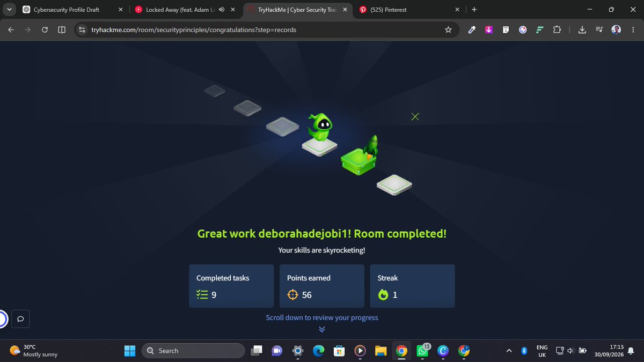Open the media controls button
This screenshot has width=644, height=362.
[599, 30]
